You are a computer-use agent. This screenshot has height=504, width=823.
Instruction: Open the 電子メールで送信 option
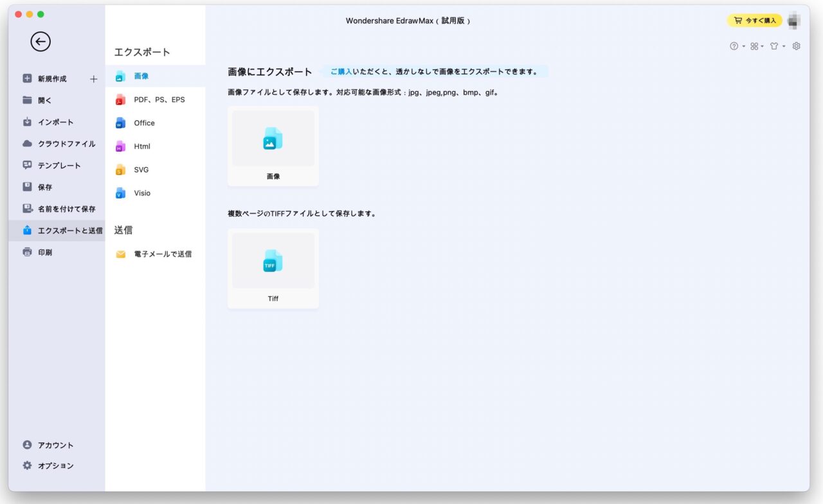point(161,254)
